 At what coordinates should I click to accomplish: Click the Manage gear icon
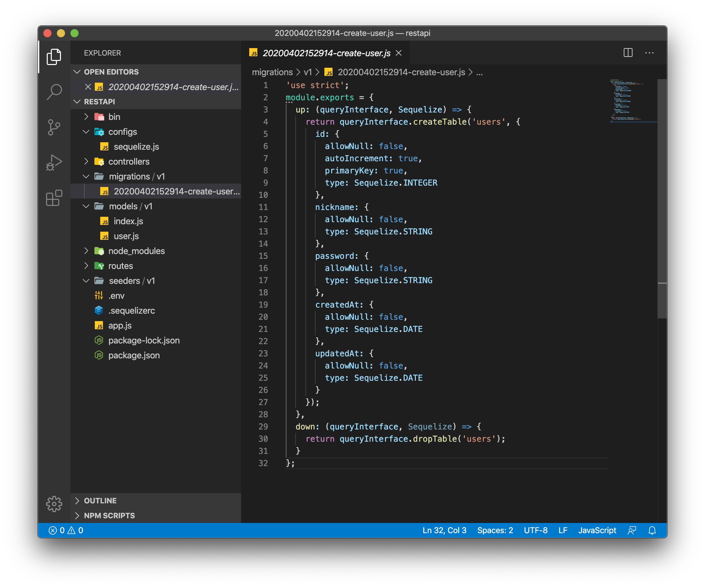54,504
